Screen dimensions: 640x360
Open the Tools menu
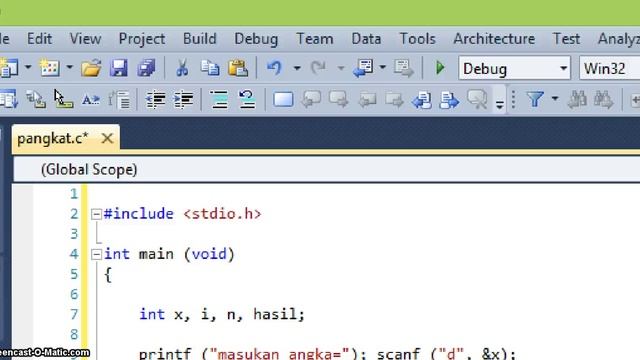417,39
